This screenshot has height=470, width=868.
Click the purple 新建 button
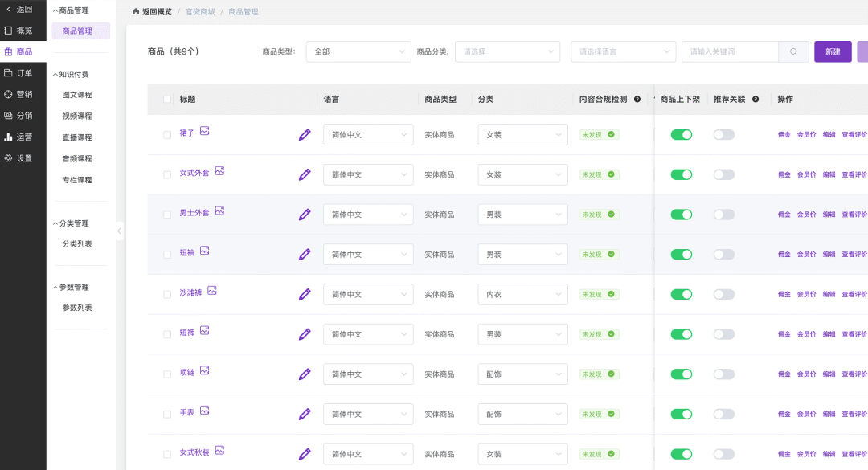coord(833,51)
